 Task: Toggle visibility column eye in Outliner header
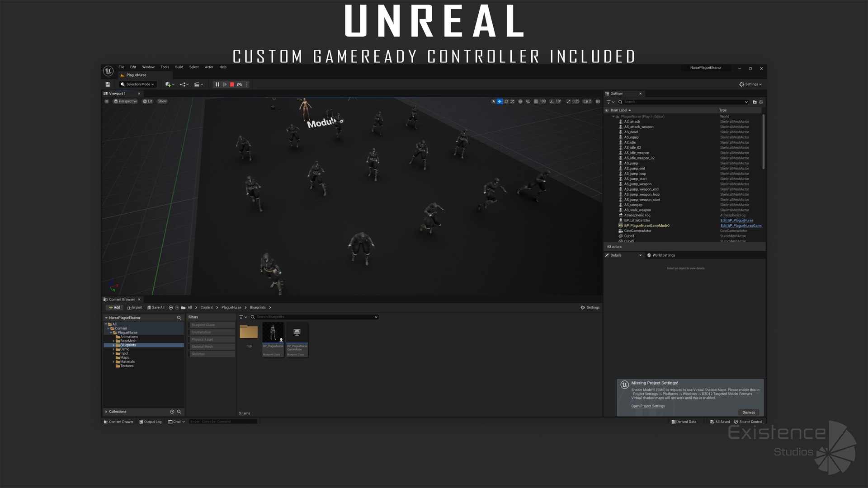click(607, 110)
